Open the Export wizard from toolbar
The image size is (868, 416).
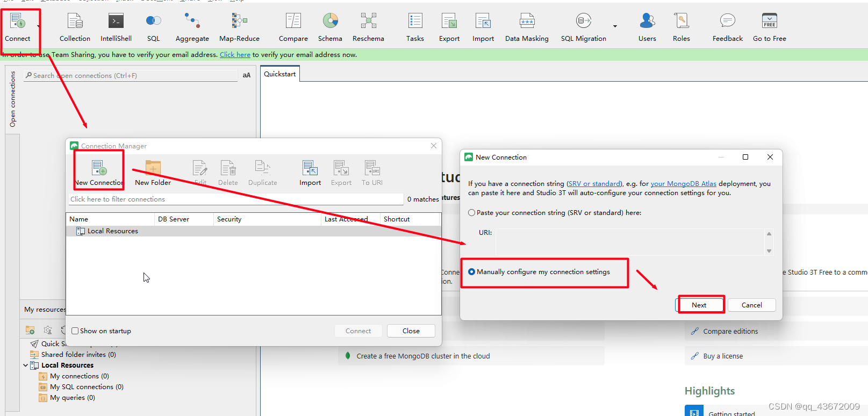(x=449, y=28)
